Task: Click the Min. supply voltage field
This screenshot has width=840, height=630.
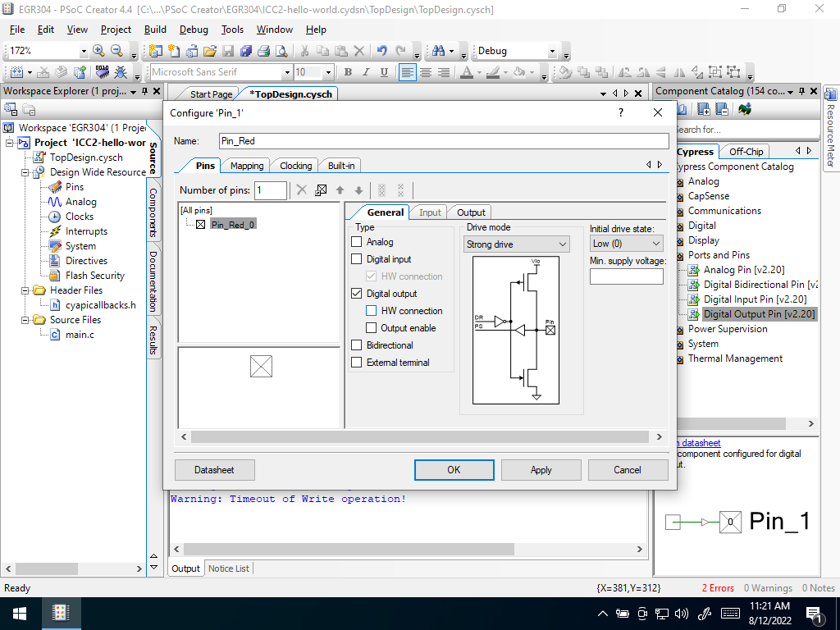Action: click(626, 276)
